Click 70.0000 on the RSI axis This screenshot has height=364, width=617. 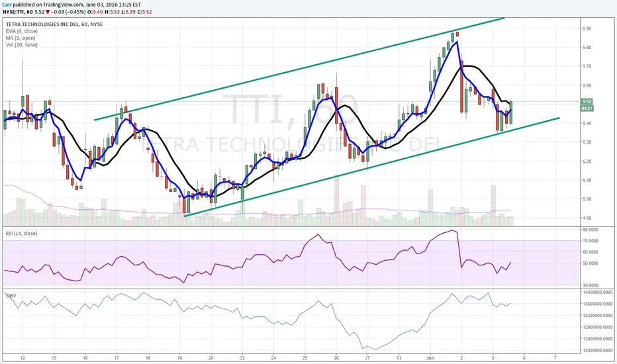(x=591, y=241)
